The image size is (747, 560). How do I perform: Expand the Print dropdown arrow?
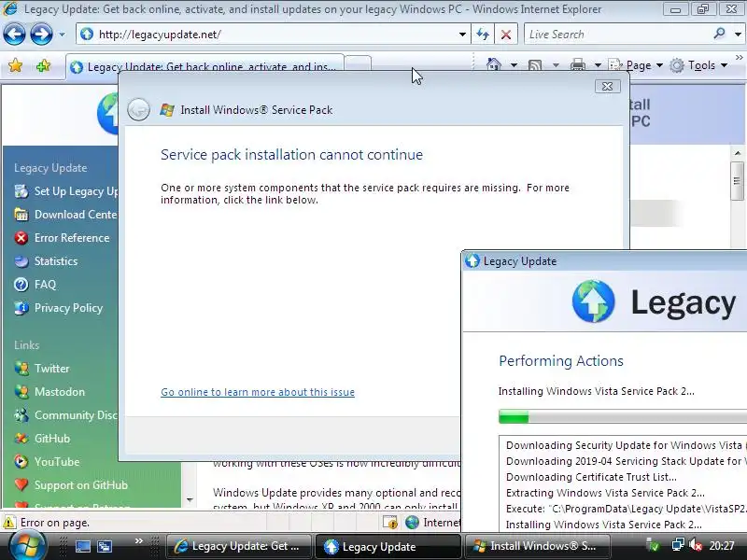tap(598, 65)
